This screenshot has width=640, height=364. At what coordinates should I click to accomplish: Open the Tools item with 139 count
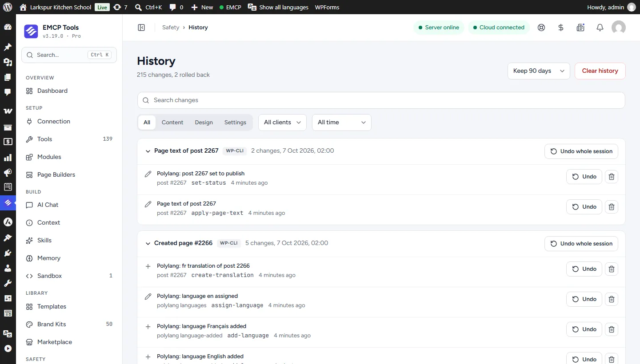[x=69, y=139]
